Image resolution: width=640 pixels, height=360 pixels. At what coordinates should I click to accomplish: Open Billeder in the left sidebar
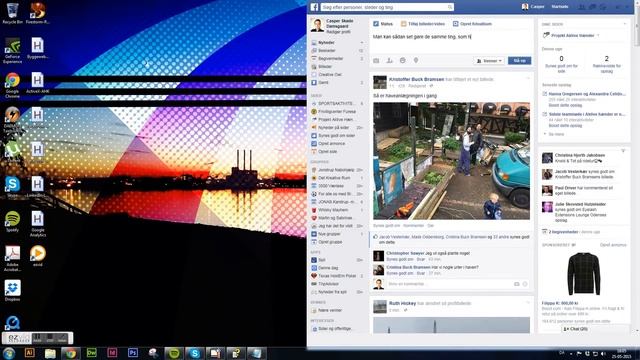pyautogui.click(x=325, y=67)
